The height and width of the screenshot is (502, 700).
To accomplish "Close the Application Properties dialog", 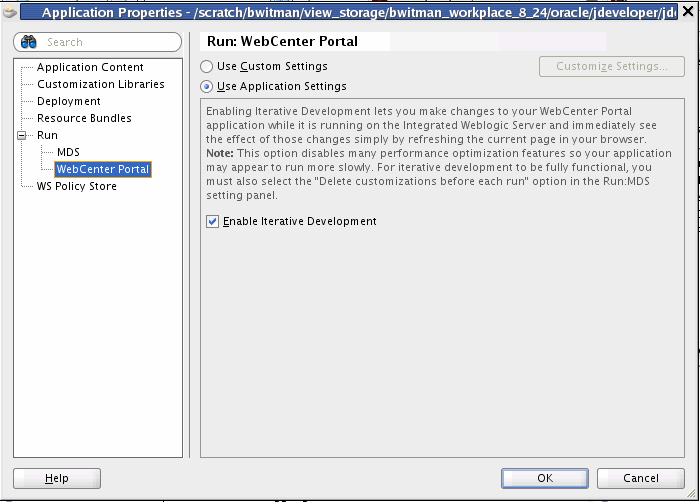I will (688, 12).
